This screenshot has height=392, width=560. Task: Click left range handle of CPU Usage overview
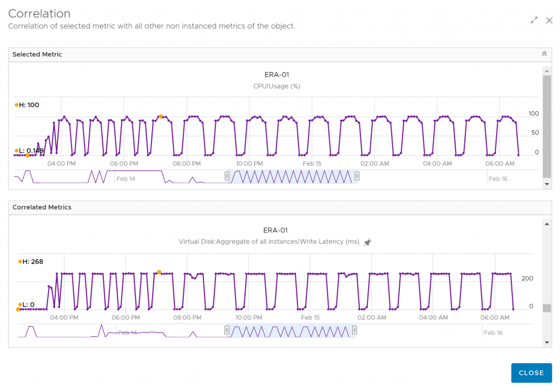tap(227, 176)
